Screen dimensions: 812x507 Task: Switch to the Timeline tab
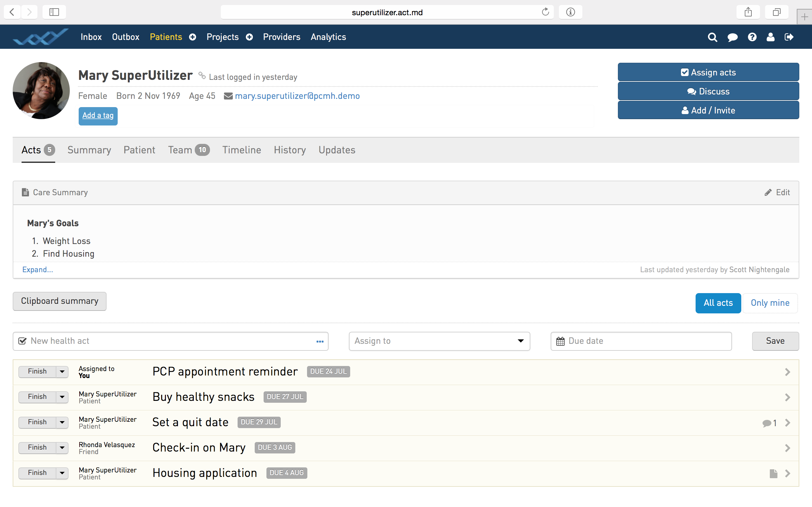[242, 150]
